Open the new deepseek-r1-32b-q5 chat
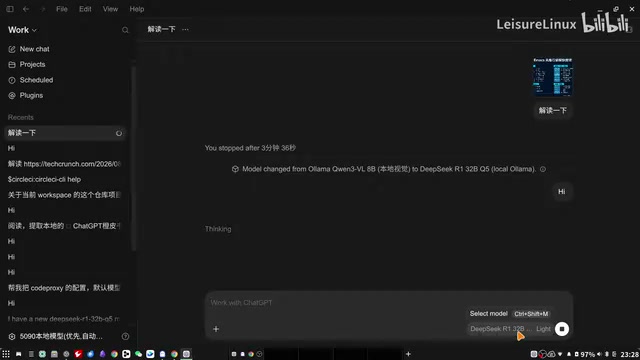The image size is (640, 360). point(64,319)
